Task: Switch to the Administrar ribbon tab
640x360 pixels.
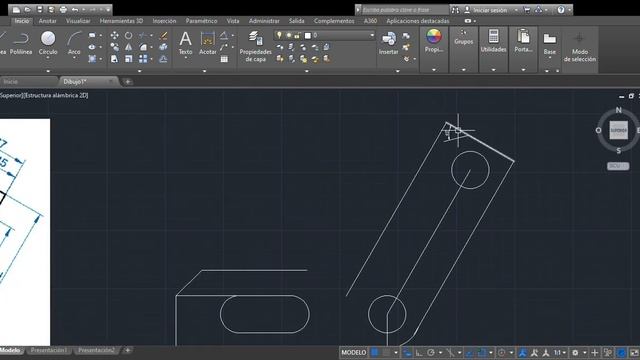Action: [264, 21]
